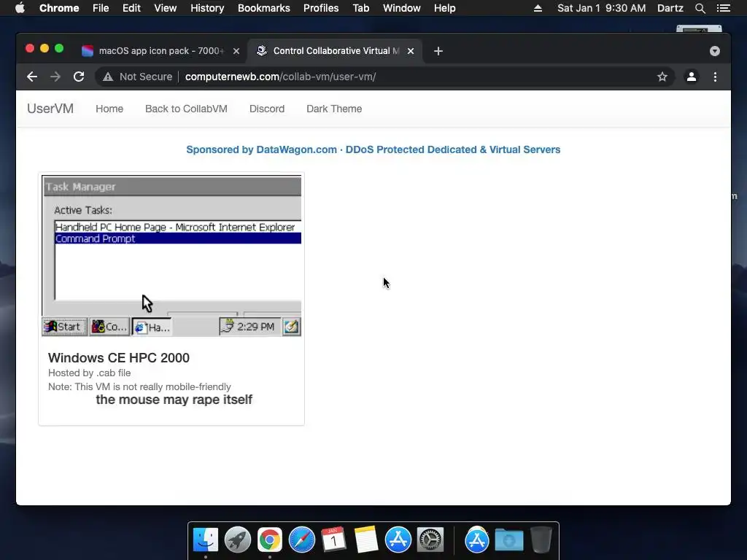Click the eject icon in menu bar
The image size is (747, 560).
coord(538,8)
